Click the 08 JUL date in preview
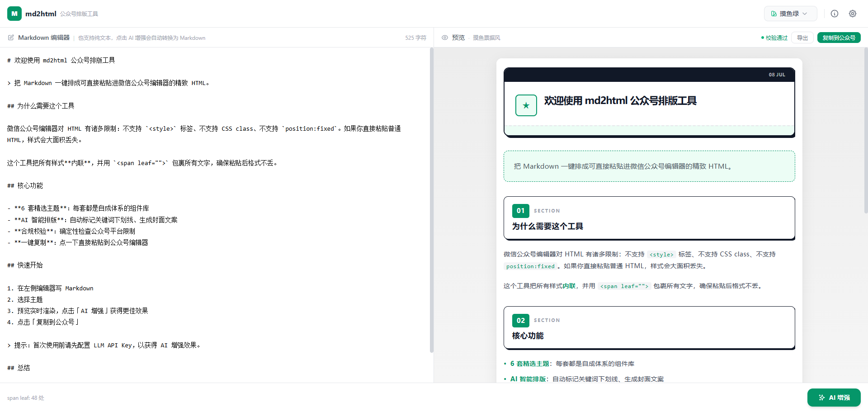Image resolution: width=868 pixels, height=412 pixels. (777, 75)
